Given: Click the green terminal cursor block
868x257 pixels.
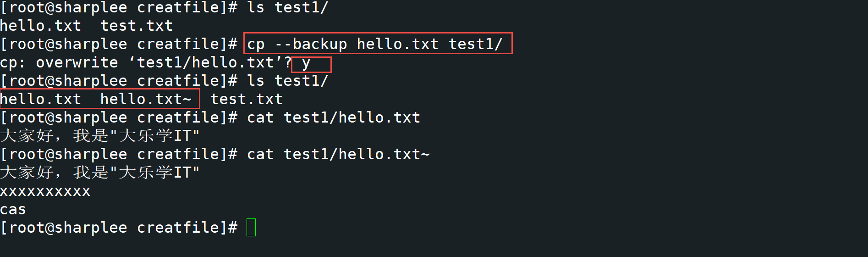Looking at the screenshot, I should 251,228.
